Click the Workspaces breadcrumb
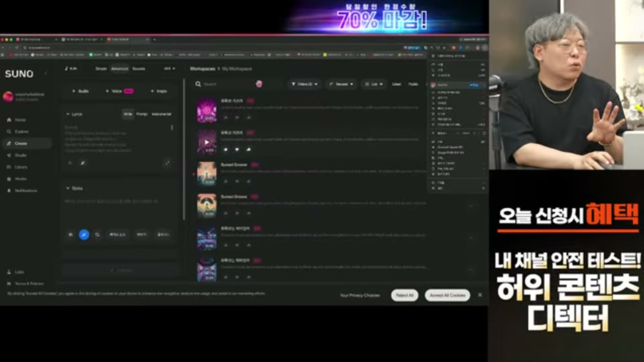The image size is (644, 362). (x=203, y=68)
